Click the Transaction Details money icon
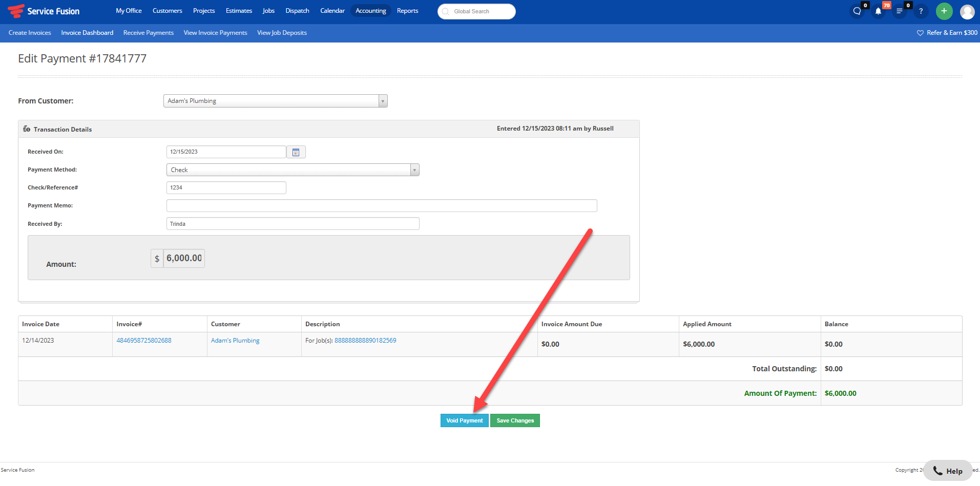 27,129
